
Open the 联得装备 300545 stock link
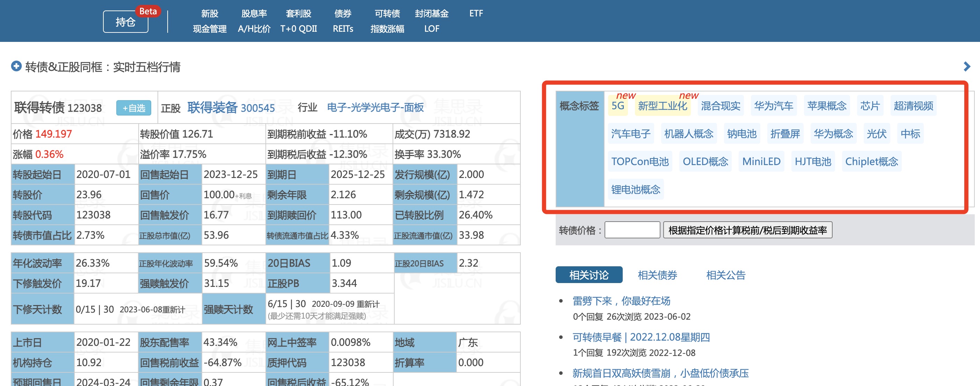(x=231, y=108)
